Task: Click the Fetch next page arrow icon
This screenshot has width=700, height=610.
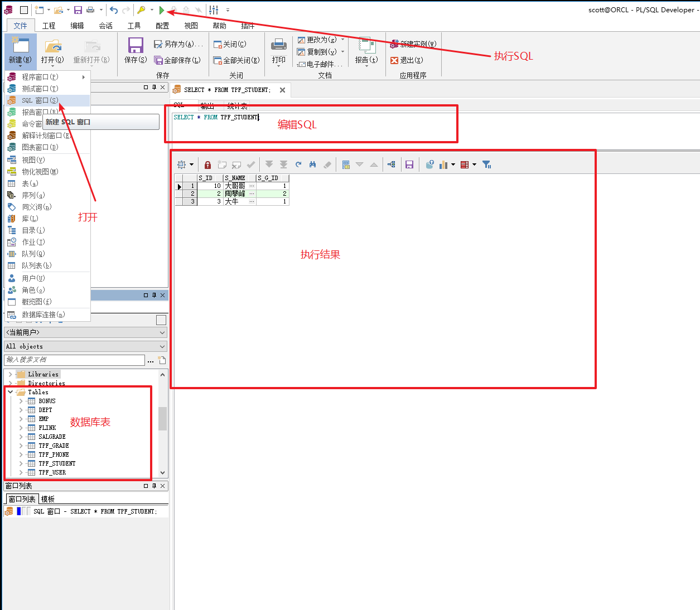Action: (269, 164)
